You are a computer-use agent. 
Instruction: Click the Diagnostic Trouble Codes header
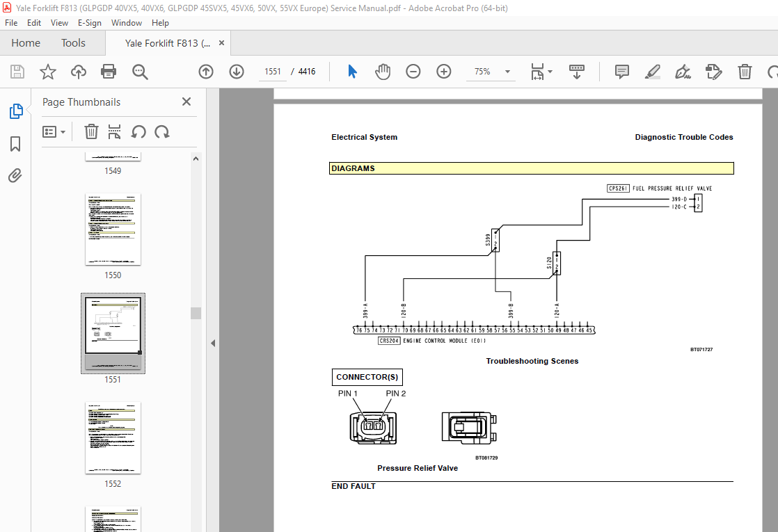coord(684,137)
